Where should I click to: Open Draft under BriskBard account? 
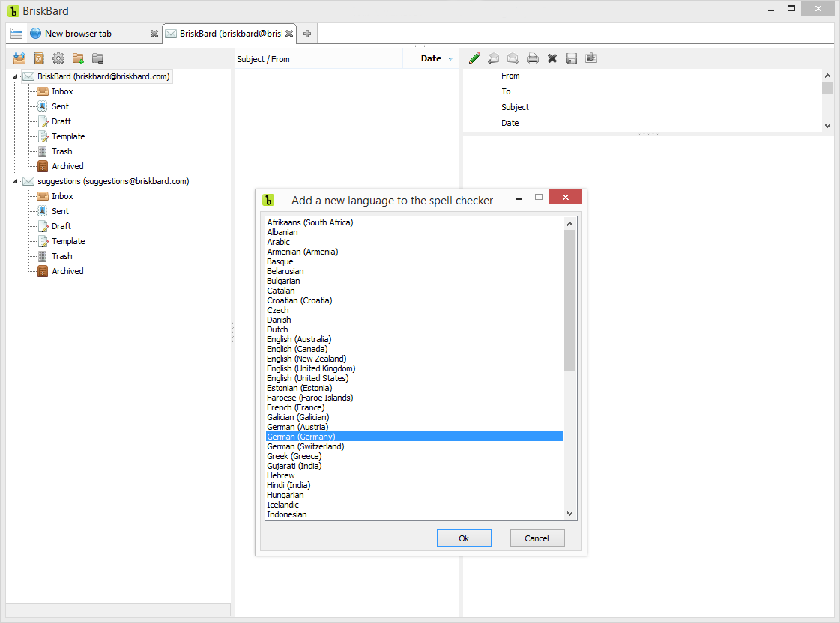(x=61, y=121)
